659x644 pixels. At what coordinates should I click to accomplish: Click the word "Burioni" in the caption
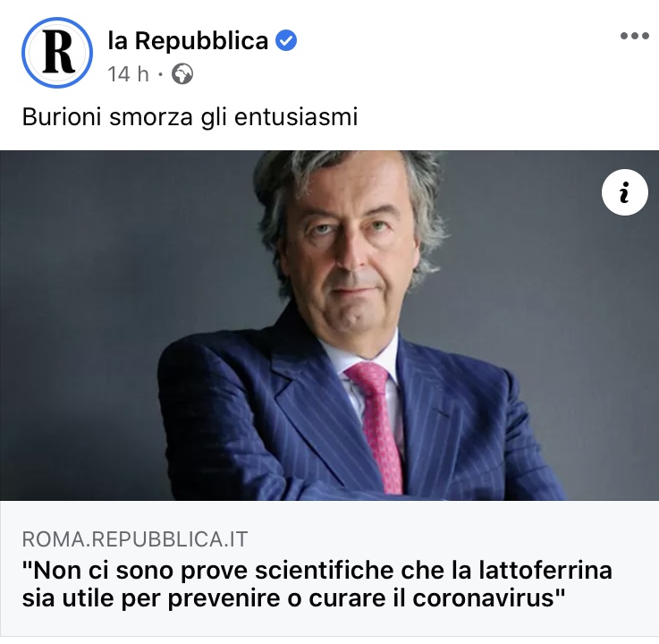62,117
